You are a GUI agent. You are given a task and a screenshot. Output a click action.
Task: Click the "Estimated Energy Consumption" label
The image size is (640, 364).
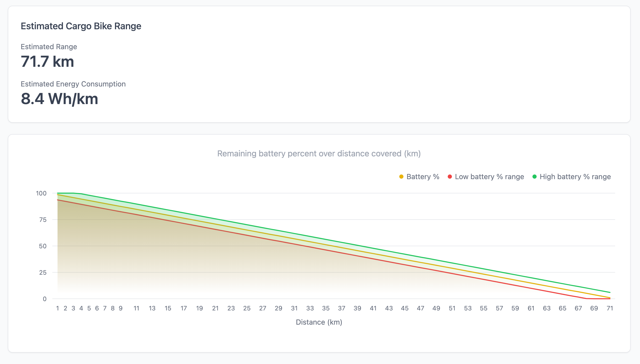click(x=73, y=84)
